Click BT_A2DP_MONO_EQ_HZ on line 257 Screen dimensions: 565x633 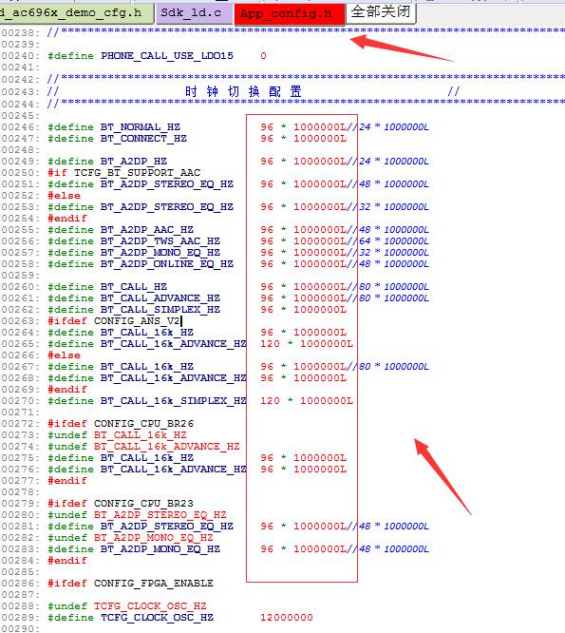pos(160,253)
